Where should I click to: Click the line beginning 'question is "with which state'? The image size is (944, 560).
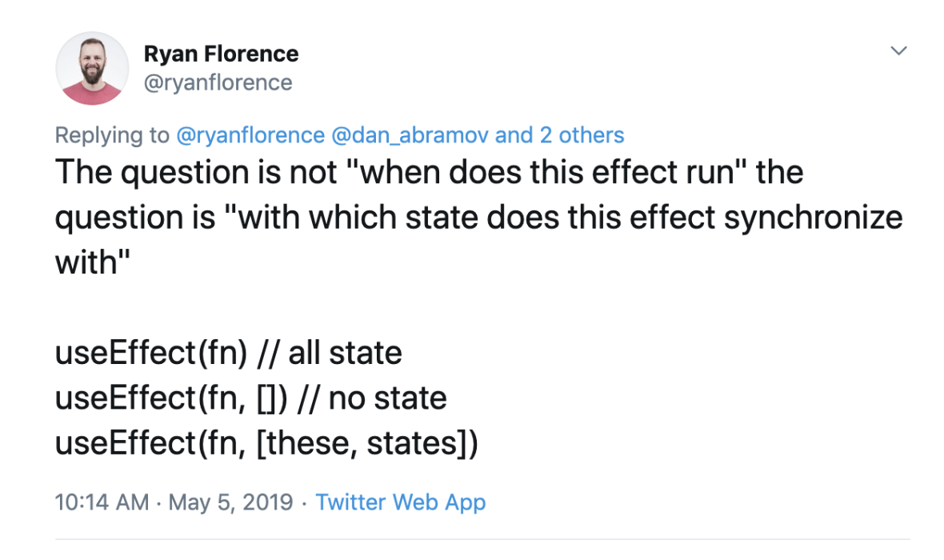click(478, 217)
